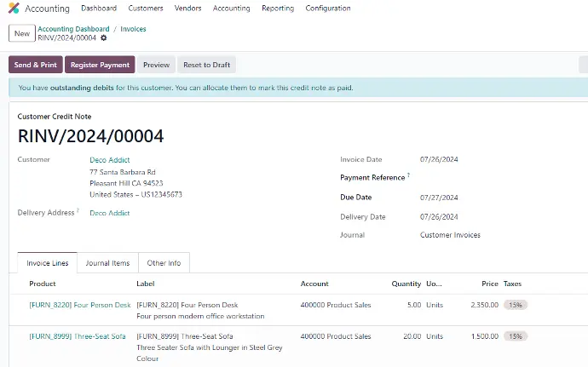Click account cell of Three-Seat Sofa row

336,336
